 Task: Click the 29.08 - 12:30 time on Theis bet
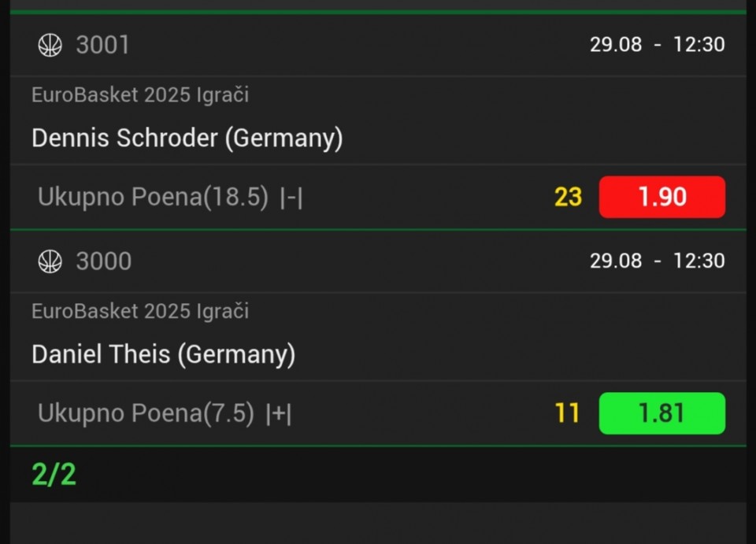657,261
